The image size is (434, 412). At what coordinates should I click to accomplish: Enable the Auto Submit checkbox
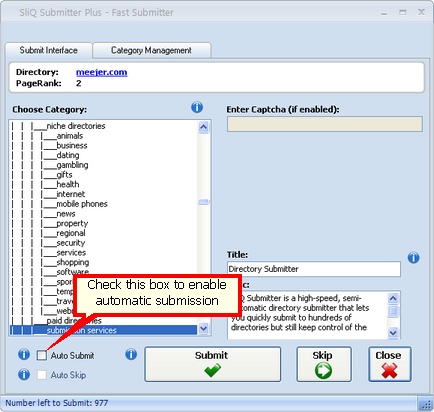(42, 355)
